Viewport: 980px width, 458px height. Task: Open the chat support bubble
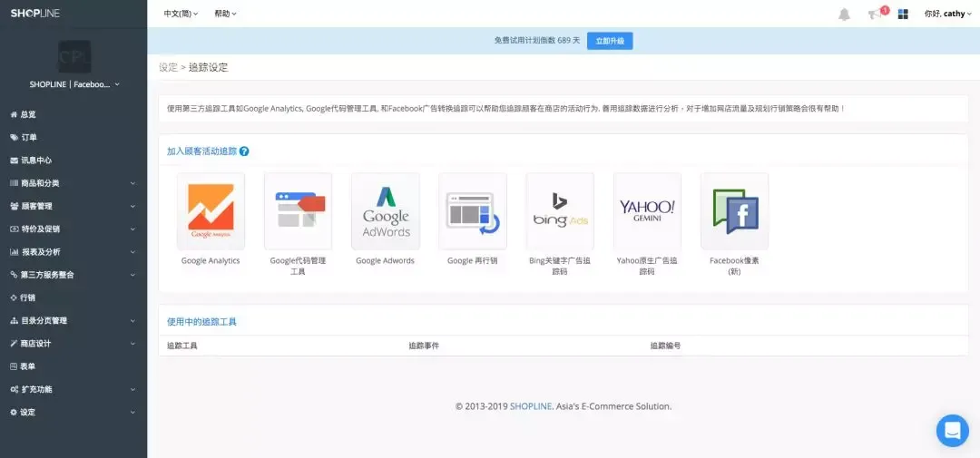[953, 431]
